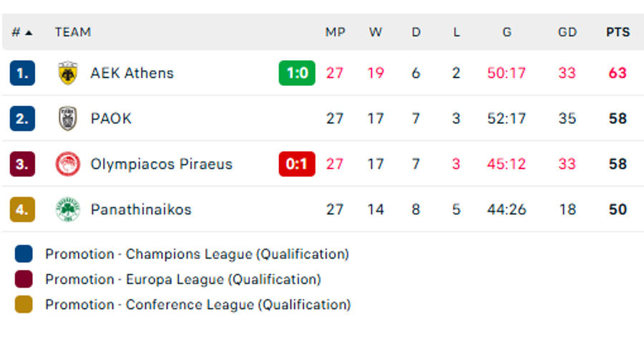Click the red 0:1 live score badge
Screen dimensions: 644x350
[x=297, y=164]
